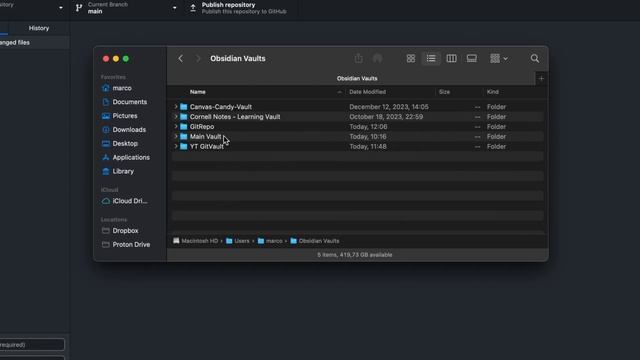Screen dimensions: 640x360
Task: Open the Group By dropdown in the toolbar
Action: click(499, 58)
